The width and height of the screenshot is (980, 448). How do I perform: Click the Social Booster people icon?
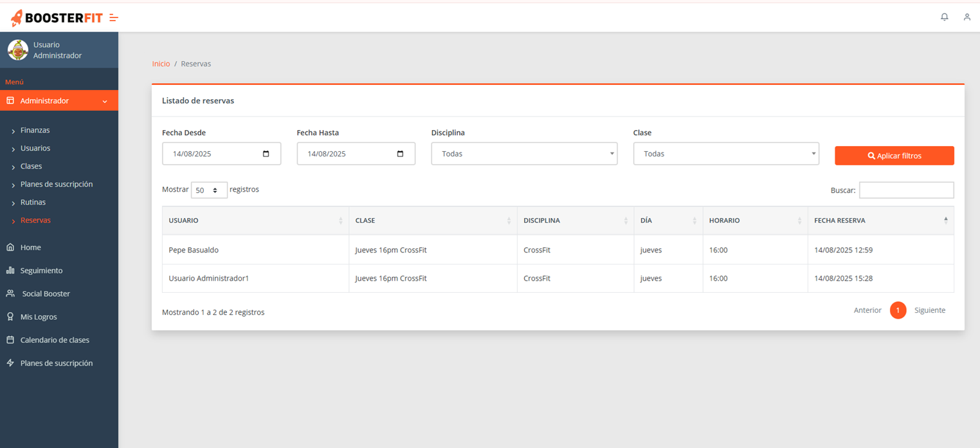tap(10, 294)
